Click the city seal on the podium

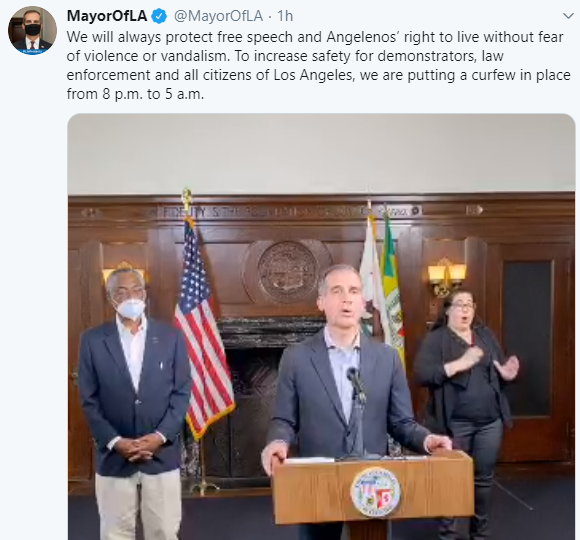(x=375, y=492)
